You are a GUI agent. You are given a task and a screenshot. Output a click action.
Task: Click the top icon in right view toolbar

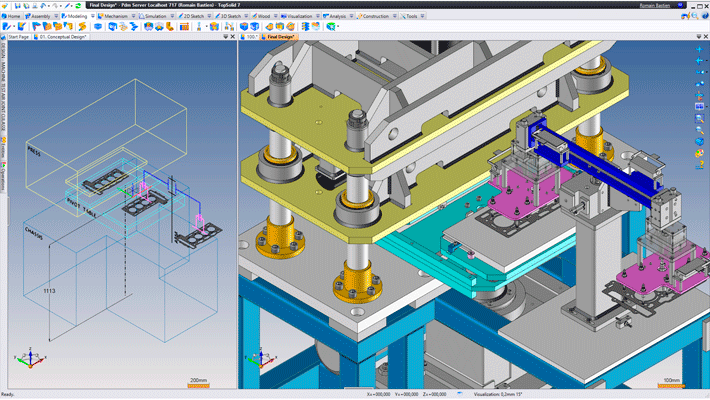(x=700, y=49)
